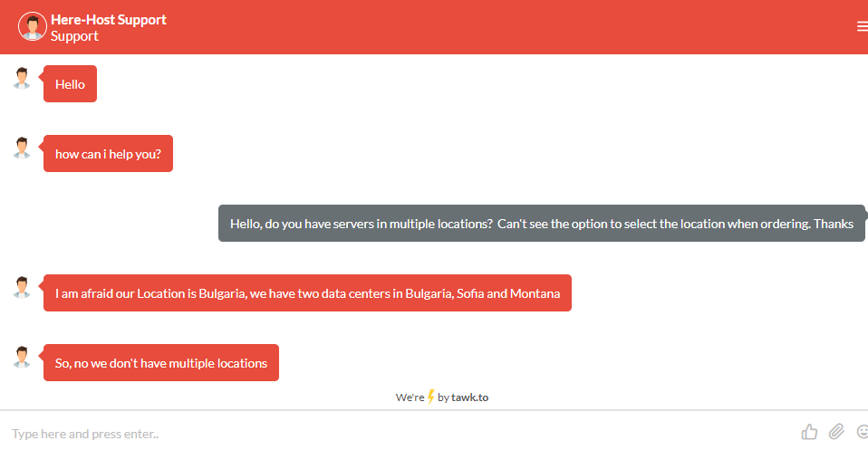
Task: Select the 'Hello' message bubble
Action: (x=71, y=83)
